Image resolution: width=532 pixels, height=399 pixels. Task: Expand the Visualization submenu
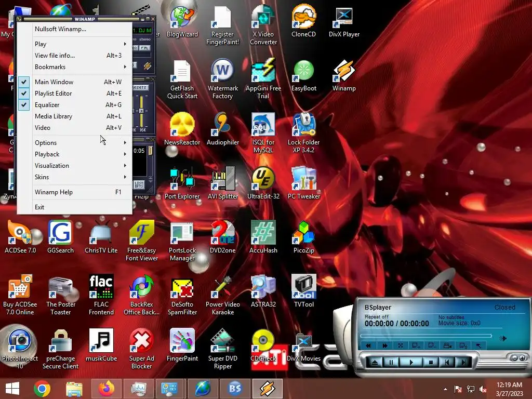pos(74,166)
